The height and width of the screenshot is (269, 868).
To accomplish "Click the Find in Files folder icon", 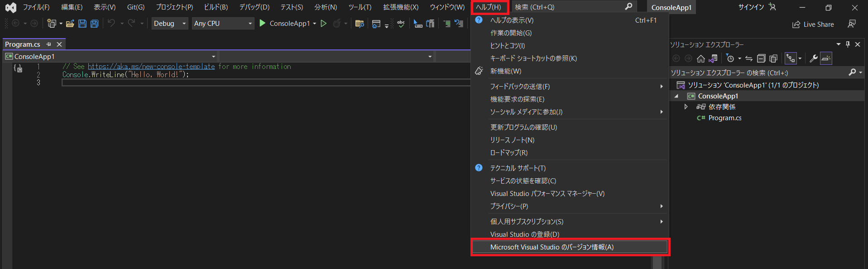I will tap(360, 24).
